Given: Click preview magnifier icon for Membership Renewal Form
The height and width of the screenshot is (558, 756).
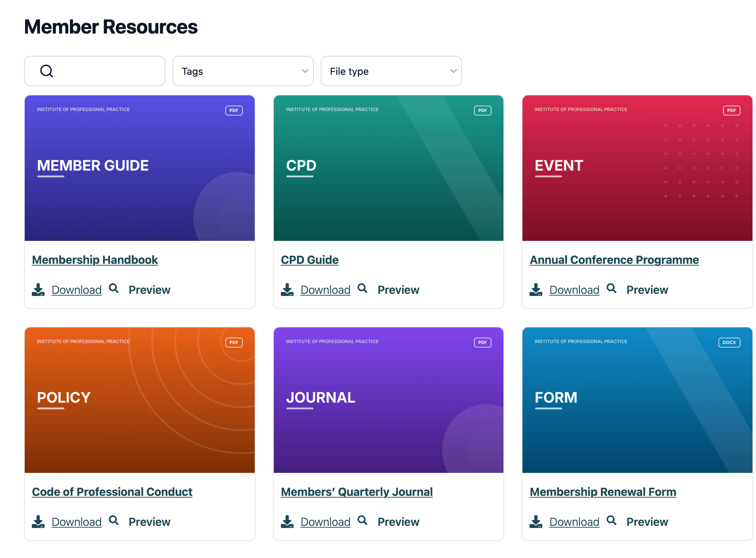Looking at the screenshot, I should 612,521.
